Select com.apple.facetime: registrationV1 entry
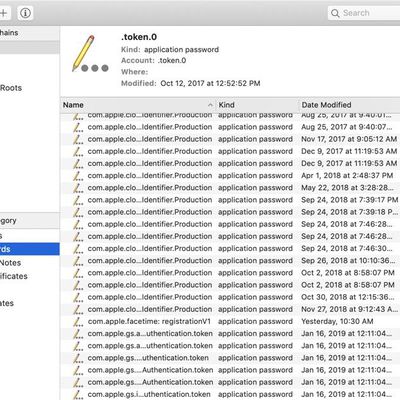This screenshot has width=400, height=400. point(149,322)
